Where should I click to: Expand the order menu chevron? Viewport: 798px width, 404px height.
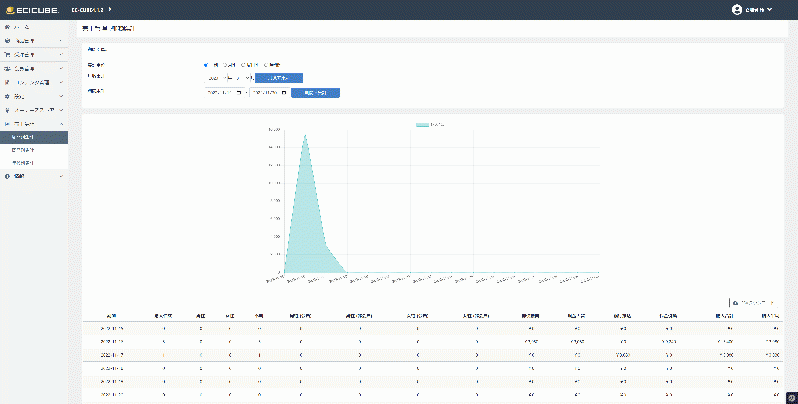click(61, 54)
